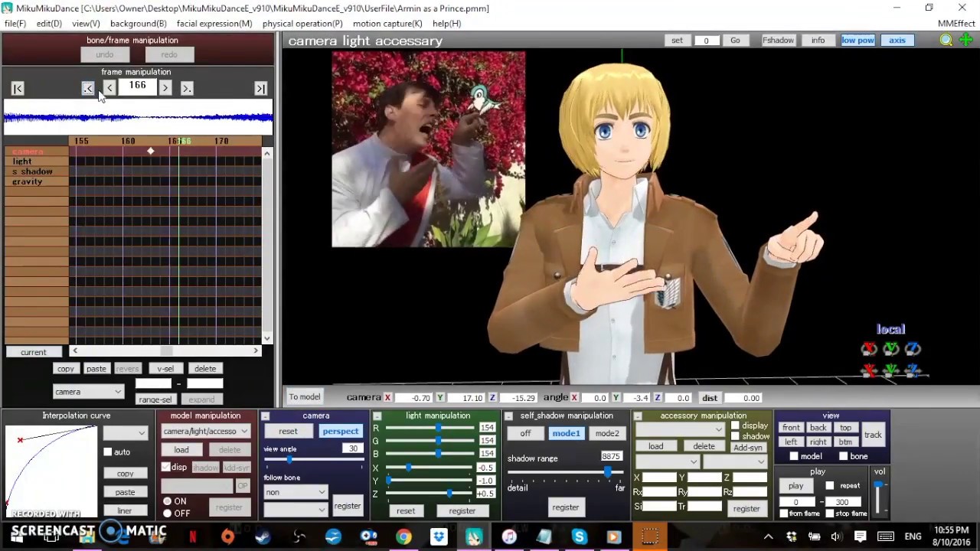
Task: Open the edit(D) menu
Action: (x=49, y=24)
